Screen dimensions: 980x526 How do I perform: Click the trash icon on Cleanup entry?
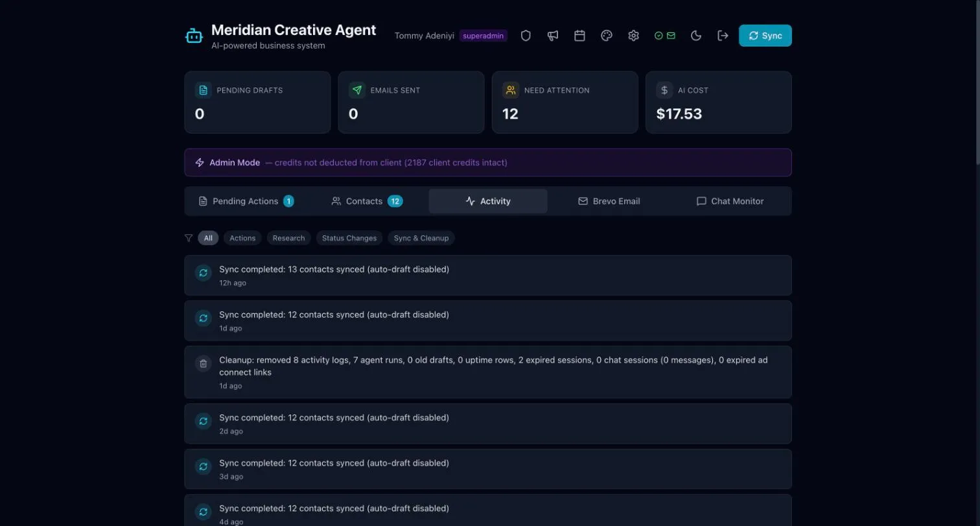(x=204, y=363)
